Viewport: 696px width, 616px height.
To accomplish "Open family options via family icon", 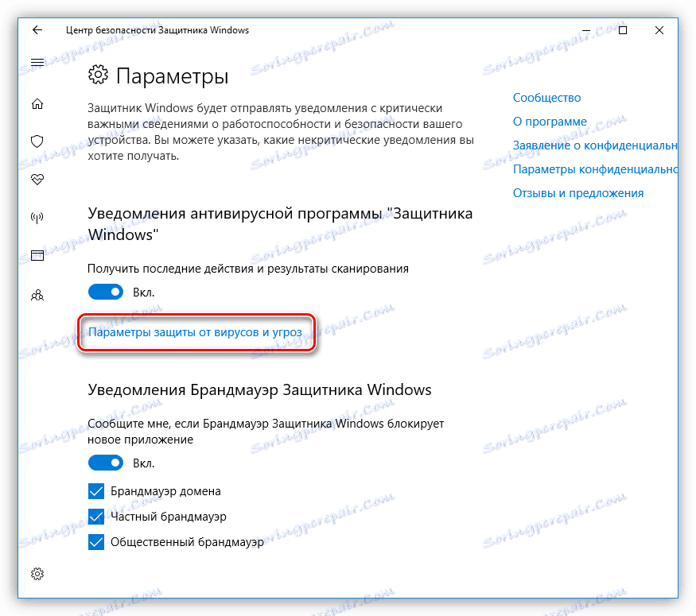I will pos(37,295).
